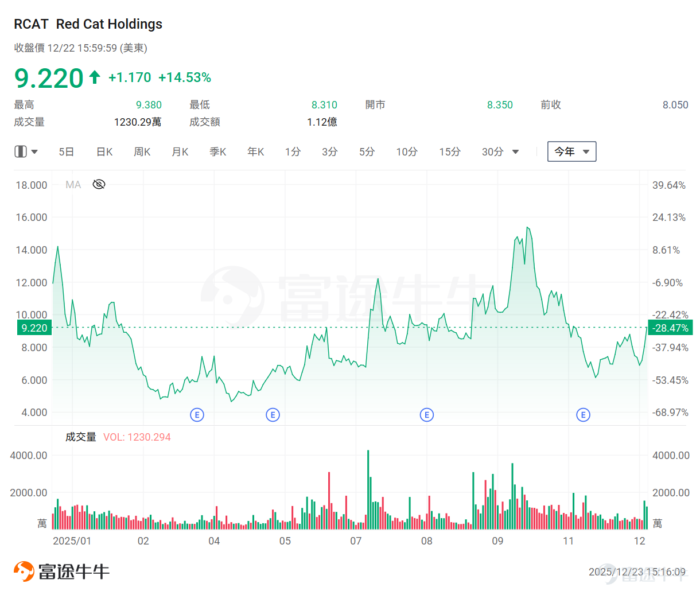This screenshot has height=595, width=700.
Task: Click percentage tag -28.47% on right axis
Action: coord(670,328)
